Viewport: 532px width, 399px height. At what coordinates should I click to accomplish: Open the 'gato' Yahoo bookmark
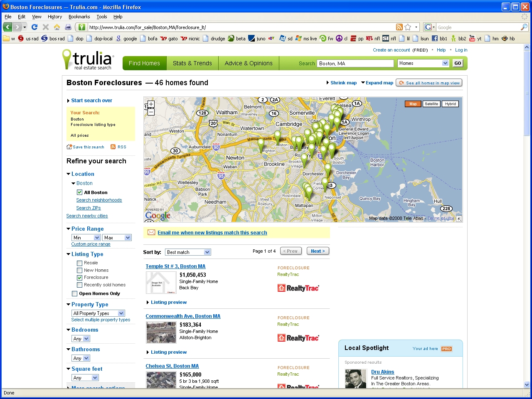(x=169, y=39)
